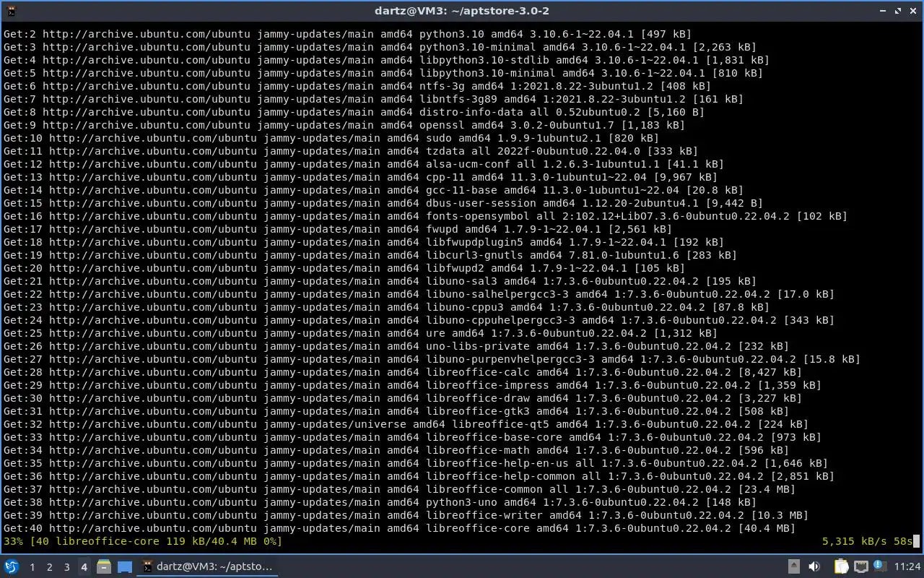Click the Get:13 cpp-11 line
Image resolution: width=924 pixels, height=578 pixels.
click(x=360, y=177)
